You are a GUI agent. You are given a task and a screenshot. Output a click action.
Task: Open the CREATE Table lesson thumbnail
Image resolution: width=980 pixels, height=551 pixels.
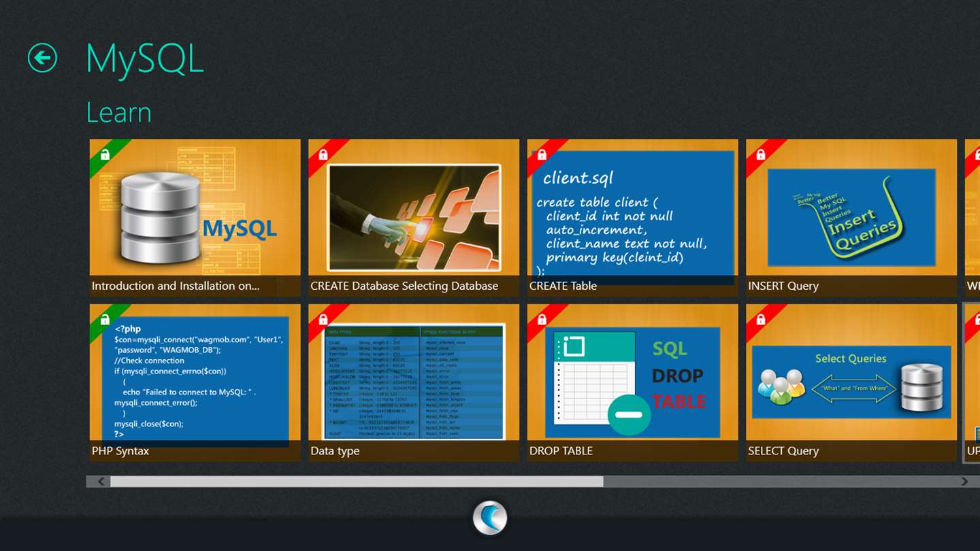633,218
